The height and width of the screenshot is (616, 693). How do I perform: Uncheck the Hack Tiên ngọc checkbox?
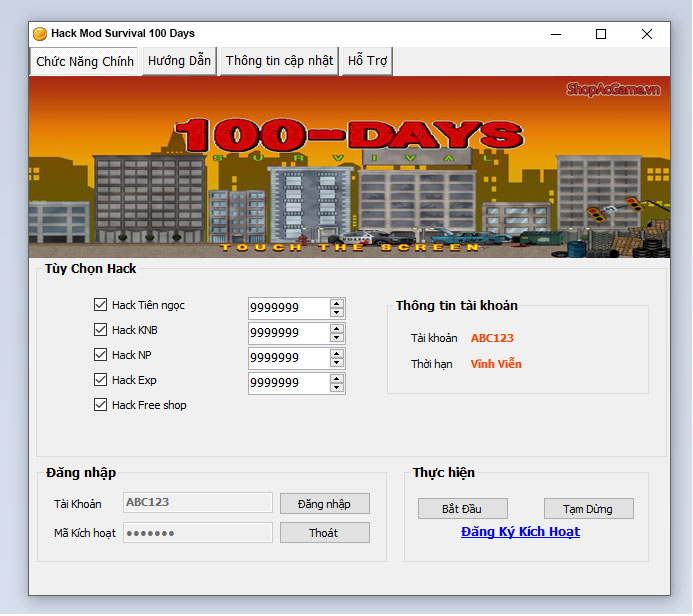100,304
